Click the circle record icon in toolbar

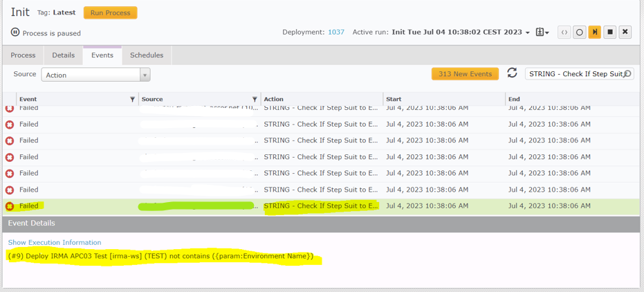580,33
